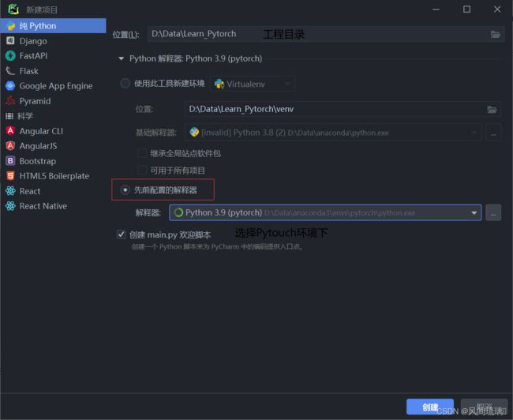The height and width of the screenshot is (420, 513).
Task: Click the Angular CLI red shield icon
Action: (10, 131)
